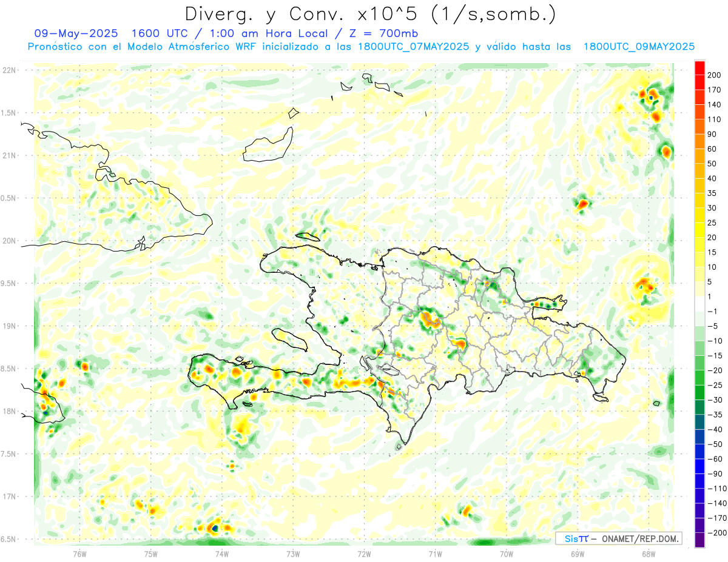The width and height of the screenshot is (728, 562).
Task: Select the '71W' longitude label
Action: [x=435, y=554]
